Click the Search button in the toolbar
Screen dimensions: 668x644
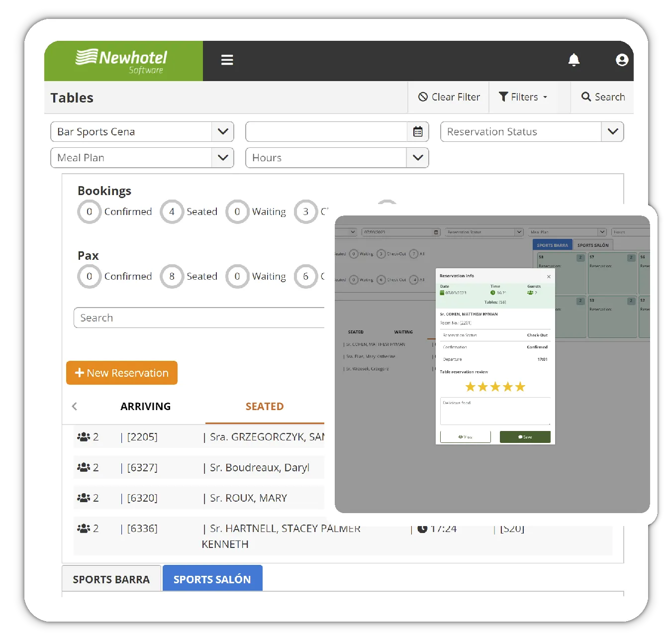coord(603,97)
